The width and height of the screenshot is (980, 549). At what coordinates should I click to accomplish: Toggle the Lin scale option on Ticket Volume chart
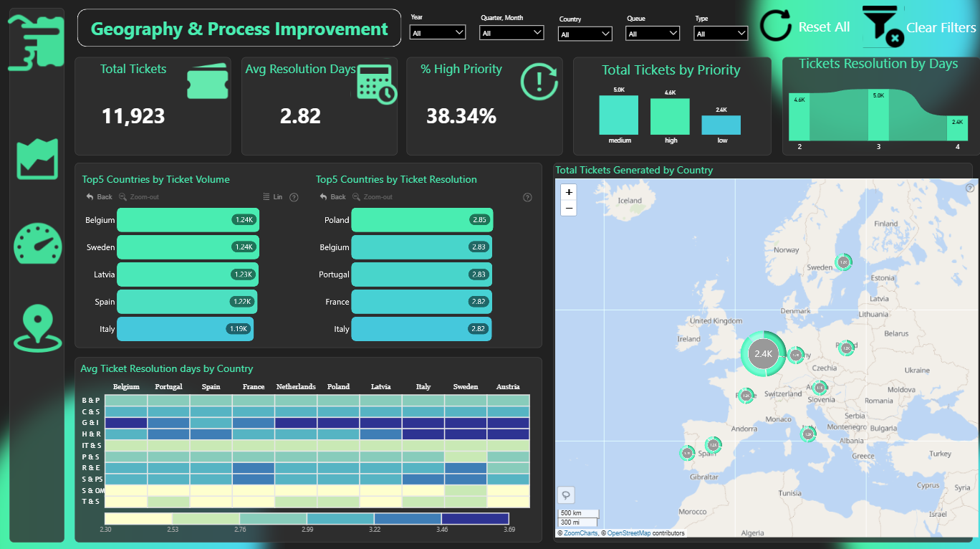pos(273,197)
